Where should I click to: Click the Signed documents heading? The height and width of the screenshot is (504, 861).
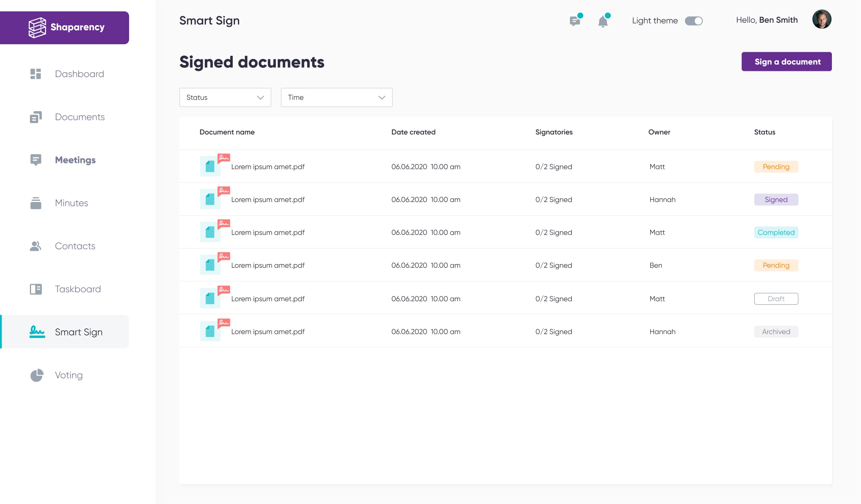252,62
